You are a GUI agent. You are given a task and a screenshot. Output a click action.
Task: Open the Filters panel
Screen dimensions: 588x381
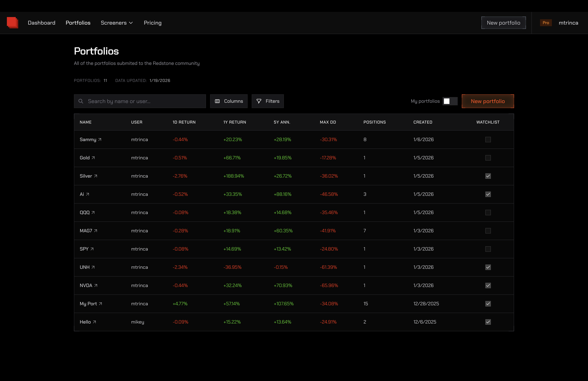pos(268,101)
